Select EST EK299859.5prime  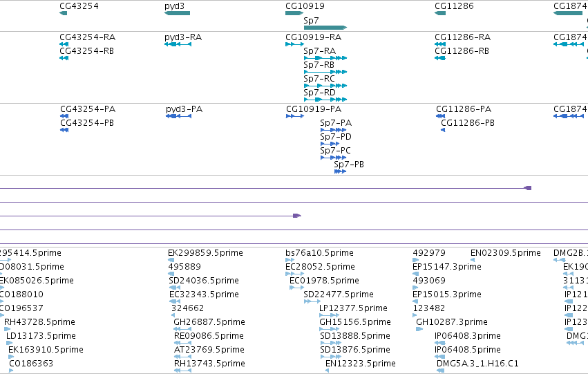pyautogui.click(x=205, y=253)
